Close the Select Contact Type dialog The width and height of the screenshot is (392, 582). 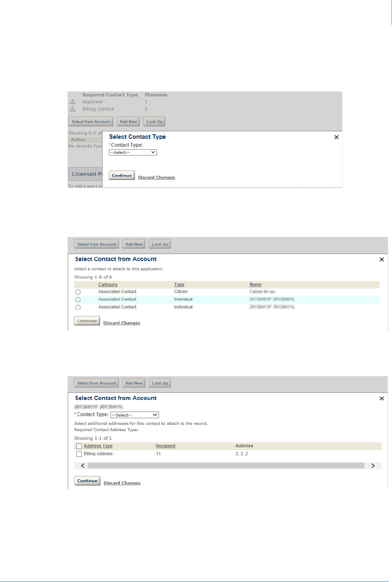[336, 137]
